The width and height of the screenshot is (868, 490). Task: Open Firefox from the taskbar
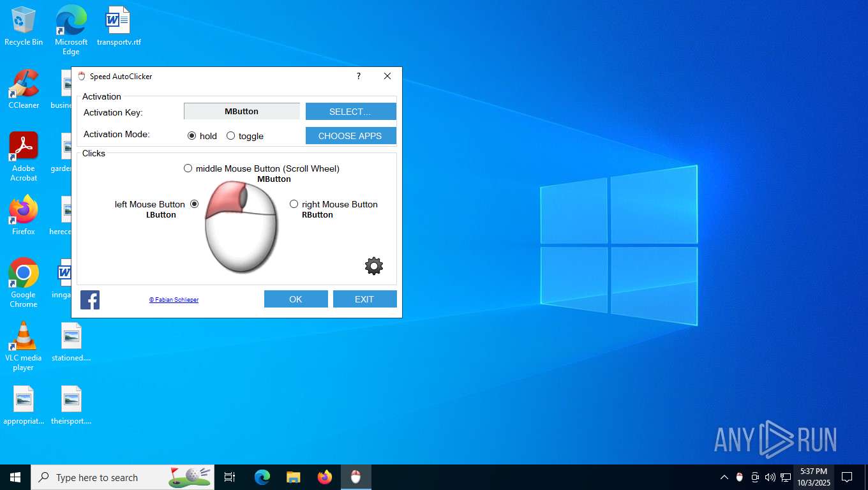tap(325, 477)
